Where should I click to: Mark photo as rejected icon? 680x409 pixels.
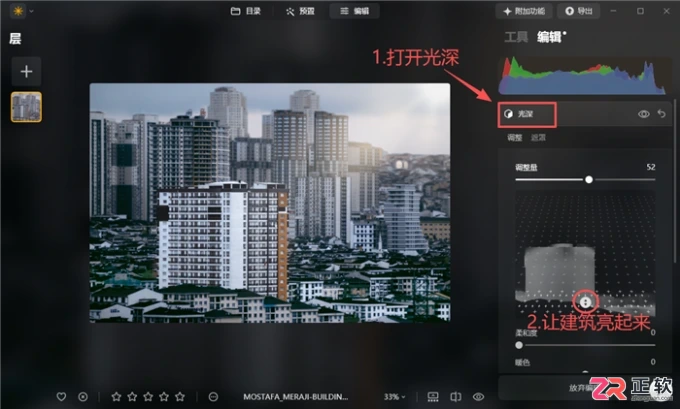pos(82,396)
